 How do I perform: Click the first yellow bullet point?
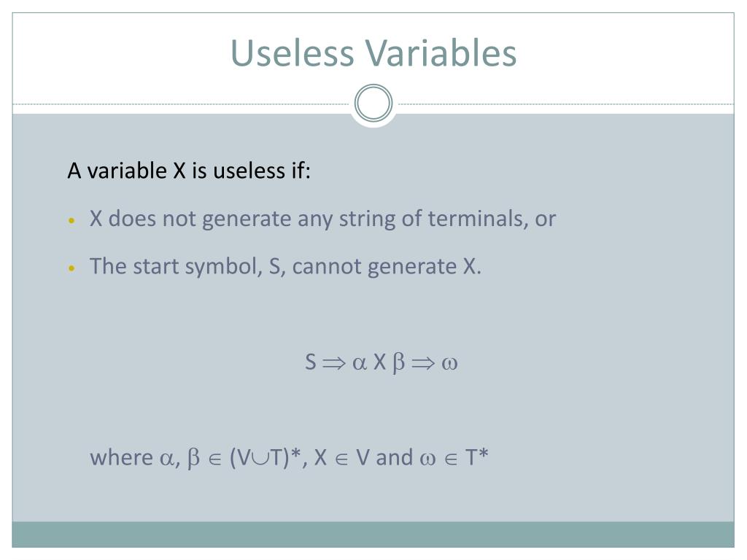coord(72,220)
